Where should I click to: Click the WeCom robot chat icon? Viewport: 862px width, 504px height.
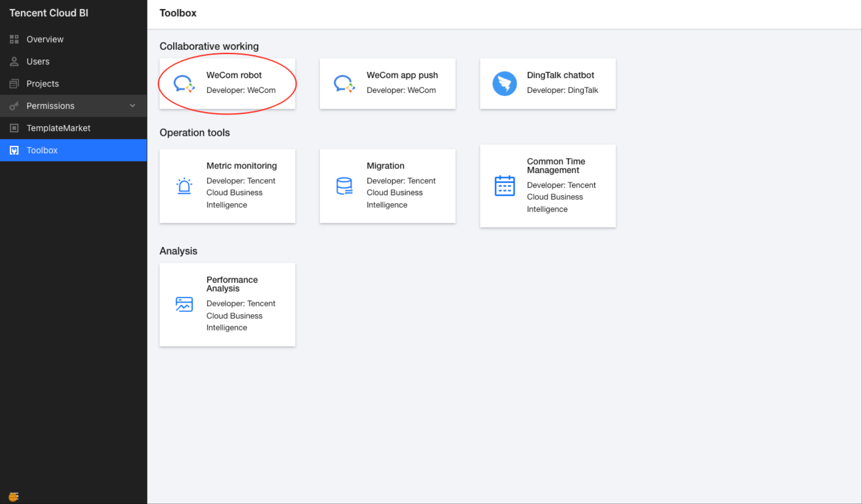coord(184,84)
